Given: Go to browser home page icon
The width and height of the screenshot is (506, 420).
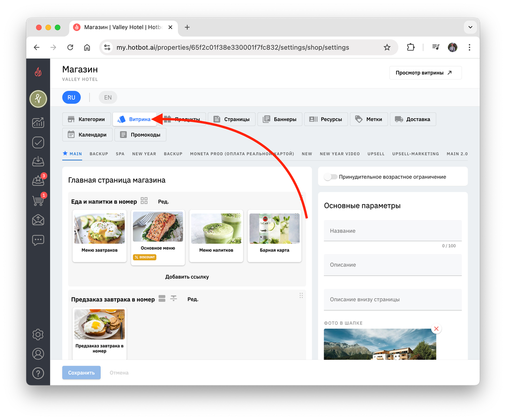Looking at the screenshot, I should (x=87, y=47).
